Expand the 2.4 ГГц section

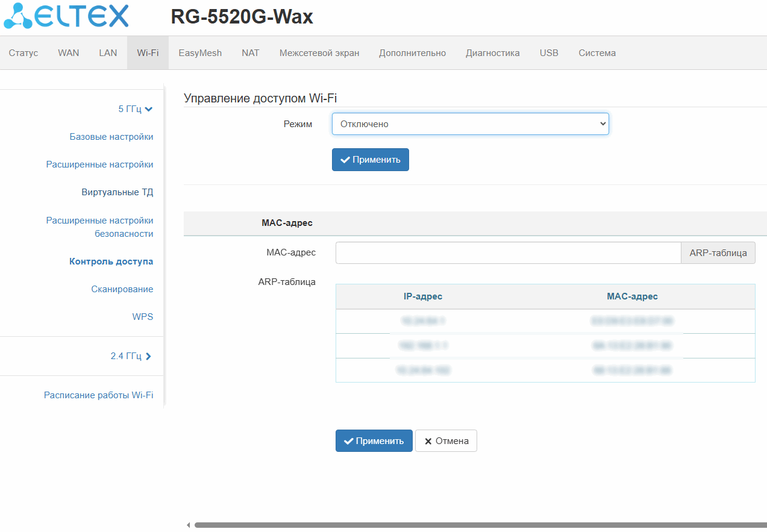coord(148,356)
